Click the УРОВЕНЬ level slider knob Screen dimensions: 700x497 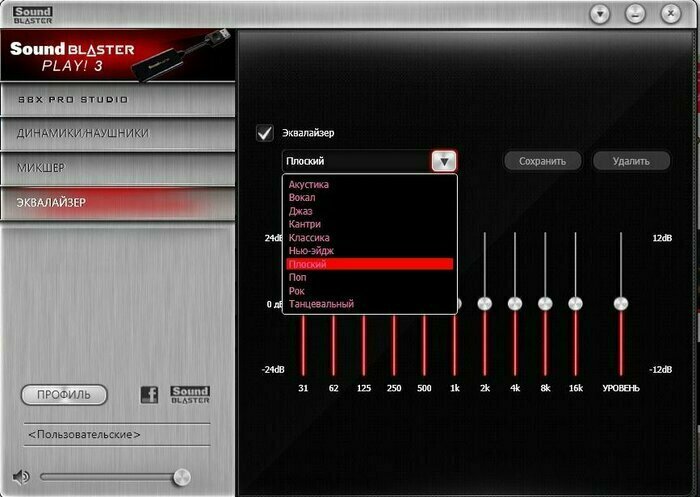[x=621, y=304]
